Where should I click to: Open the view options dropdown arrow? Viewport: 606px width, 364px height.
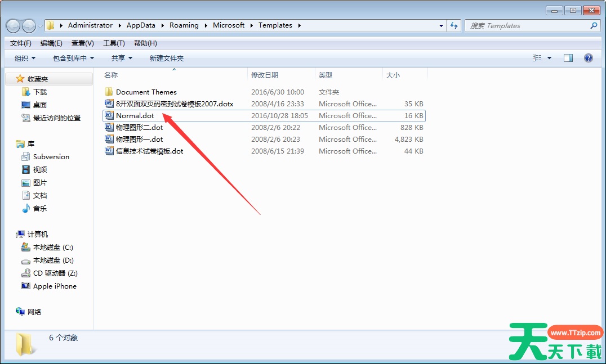tap(549, 59)
